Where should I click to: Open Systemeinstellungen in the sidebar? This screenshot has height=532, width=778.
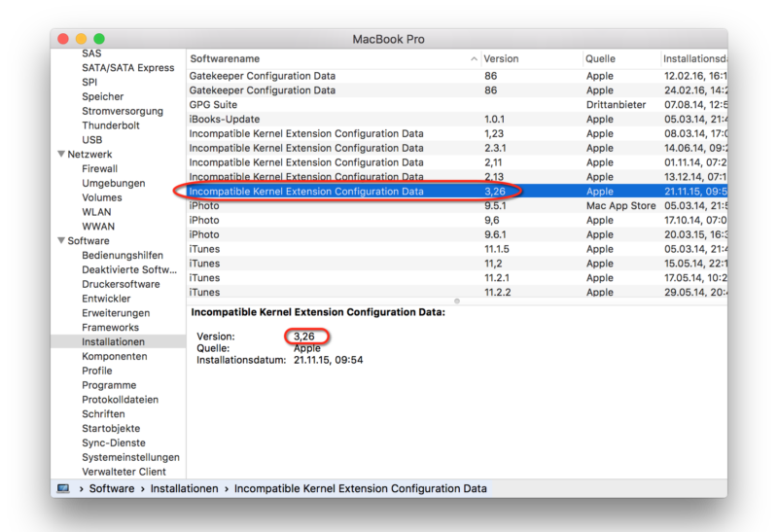131,456
